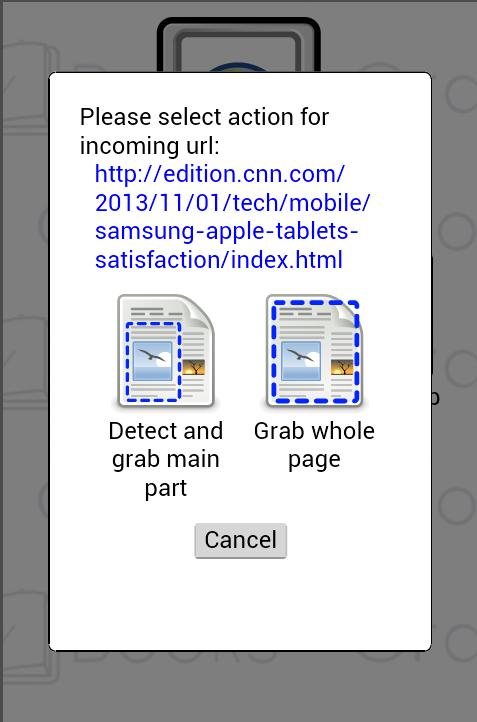
Task: Tap the bird picture inside Detect main part icon
Action: coord(152,361)
